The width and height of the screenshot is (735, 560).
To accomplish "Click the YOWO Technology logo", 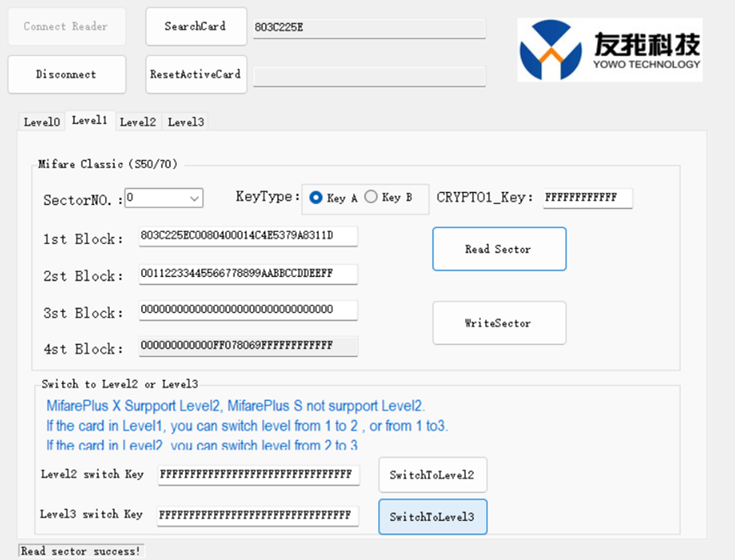I will 609,50.
